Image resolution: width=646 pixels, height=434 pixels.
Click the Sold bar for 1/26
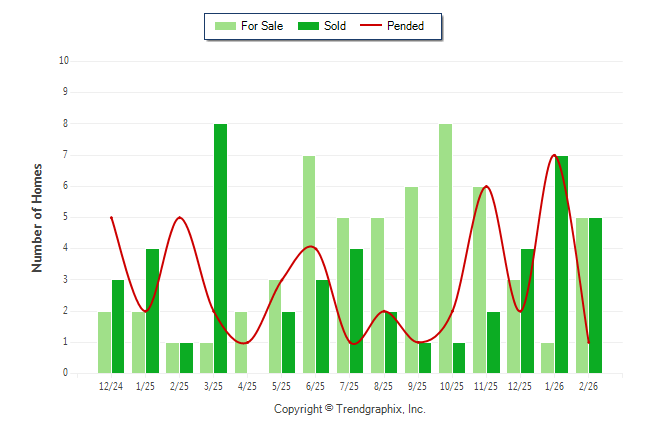[x=562, y=264]
